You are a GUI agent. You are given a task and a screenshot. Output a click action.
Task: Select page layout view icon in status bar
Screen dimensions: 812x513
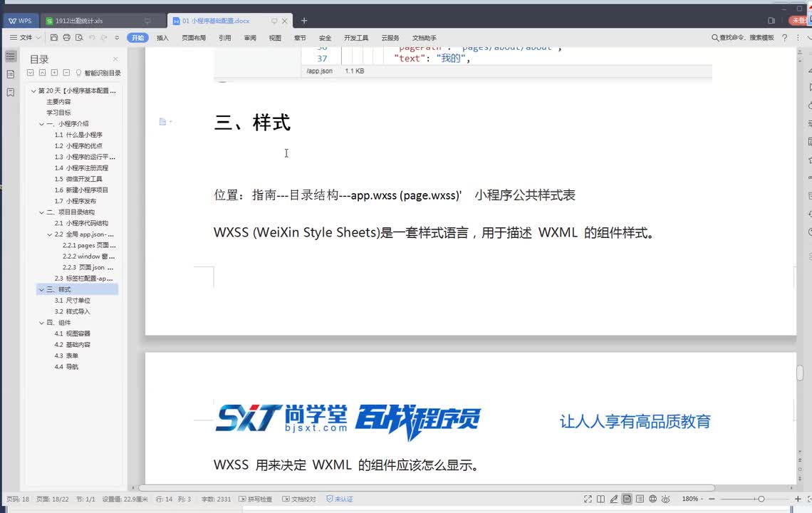click(x=627, y=499)
